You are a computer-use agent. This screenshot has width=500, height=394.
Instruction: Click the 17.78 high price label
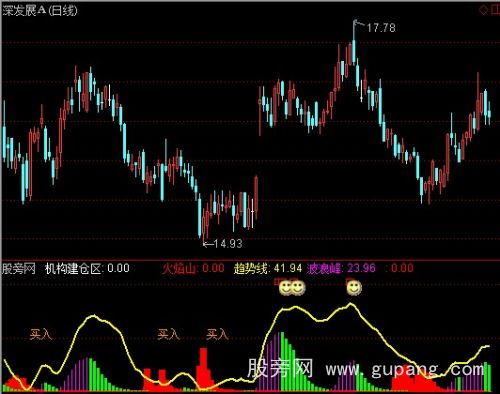coord(381,28)
